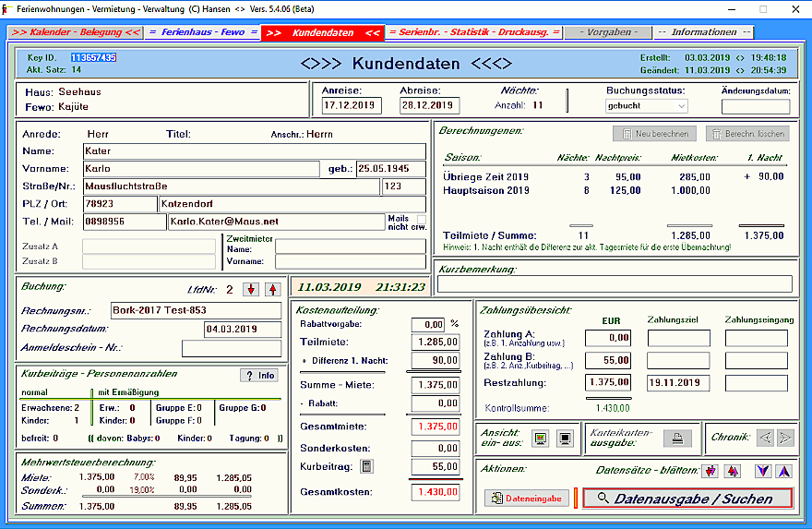
Task: Click the blue up arrow record navigator
Action: (783, 471)
